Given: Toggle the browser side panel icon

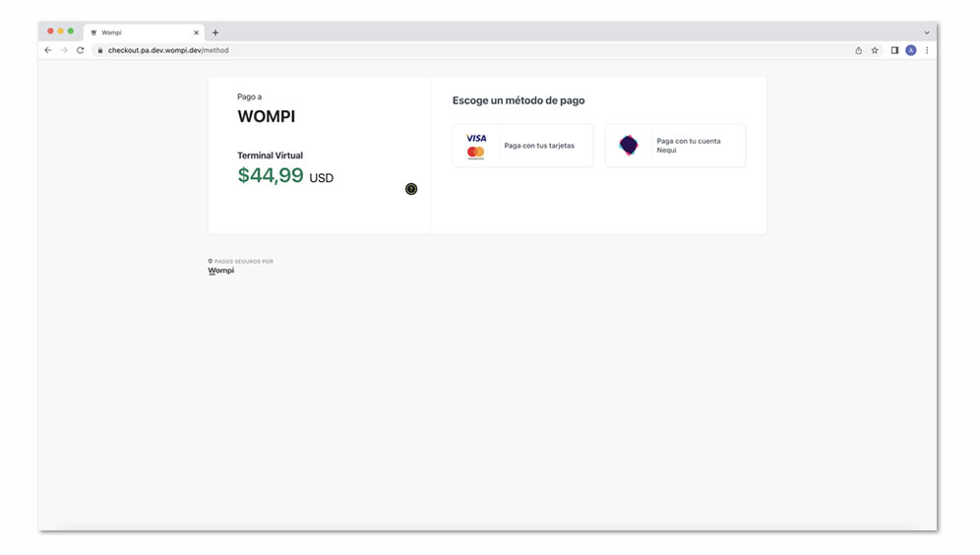Looking at the screenshot, I should point(894,50).
